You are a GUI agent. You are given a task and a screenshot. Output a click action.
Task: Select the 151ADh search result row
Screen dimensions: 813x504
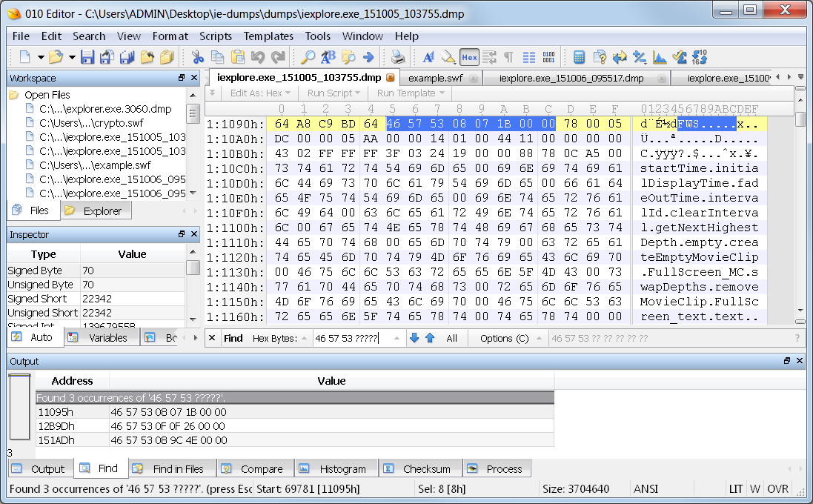coord(294,440)
